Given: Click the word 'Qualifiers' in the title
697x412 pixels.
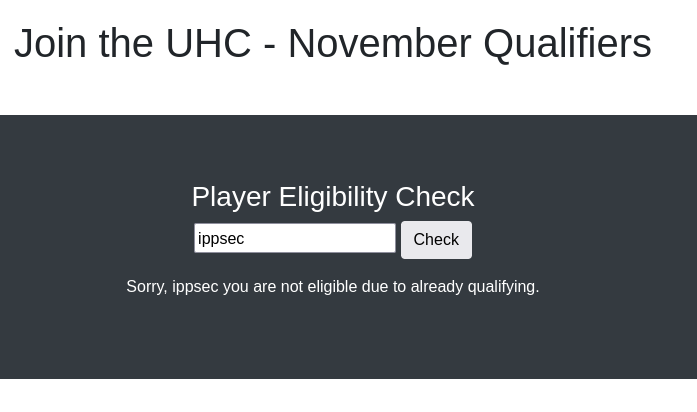Looking at the screenshot, I should pyautogui.click(x=566, y=44).
